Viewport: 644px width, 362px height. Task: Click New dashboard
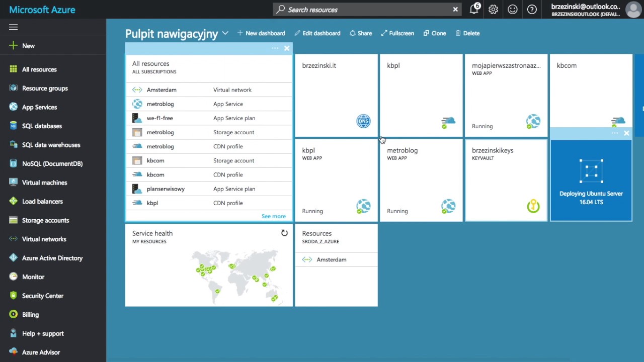[261, 33]
